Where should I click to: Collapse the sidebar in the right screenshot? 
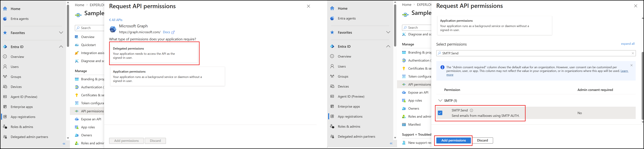[x=391, y=143]
